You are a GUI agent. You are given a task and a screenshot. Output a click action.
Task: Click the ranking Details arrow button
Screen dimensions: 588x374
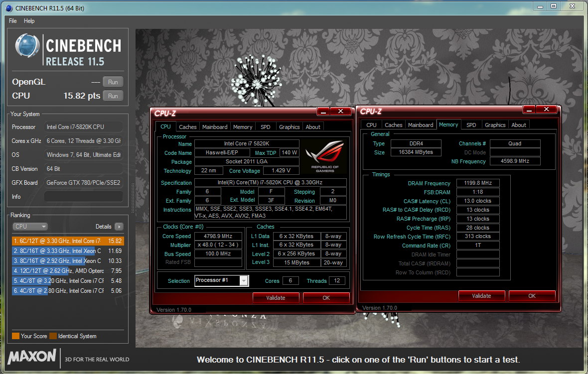(x=119, y=227)
